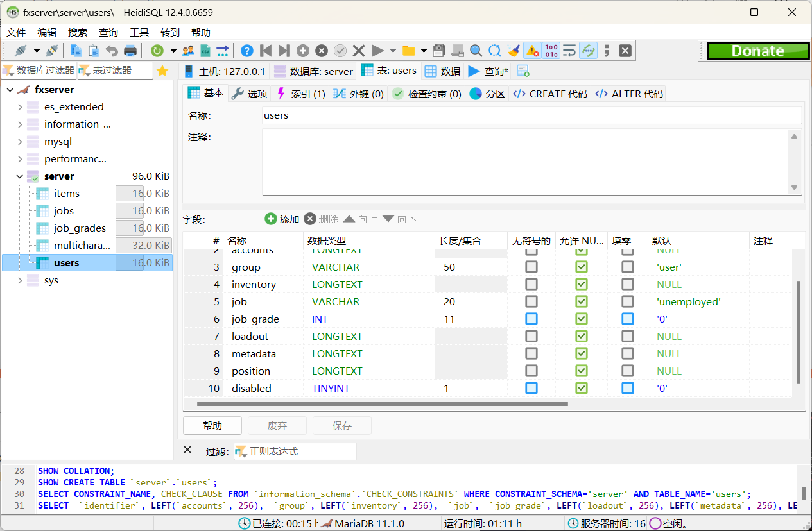Click the broom clear icon
The height and width of the screenshot is (531, 812).
(x=514, y=51)
